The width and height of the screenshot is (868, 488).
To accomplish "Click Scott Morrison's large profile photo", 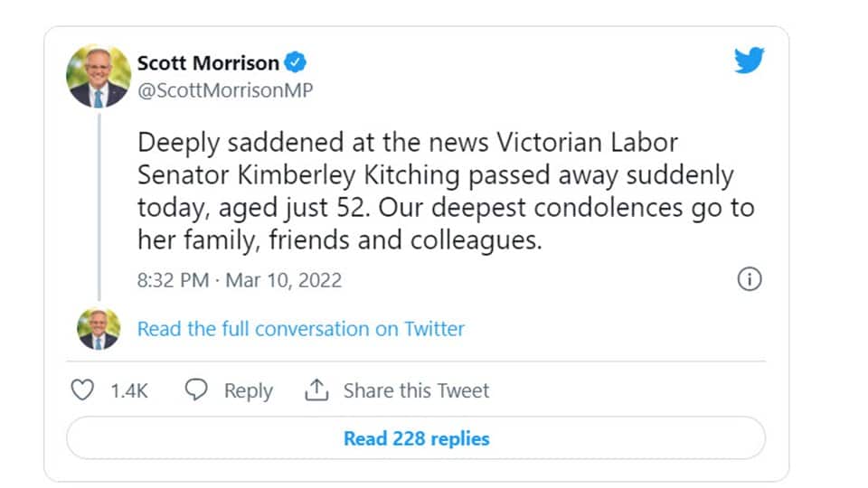I will [x=99, y=75].
